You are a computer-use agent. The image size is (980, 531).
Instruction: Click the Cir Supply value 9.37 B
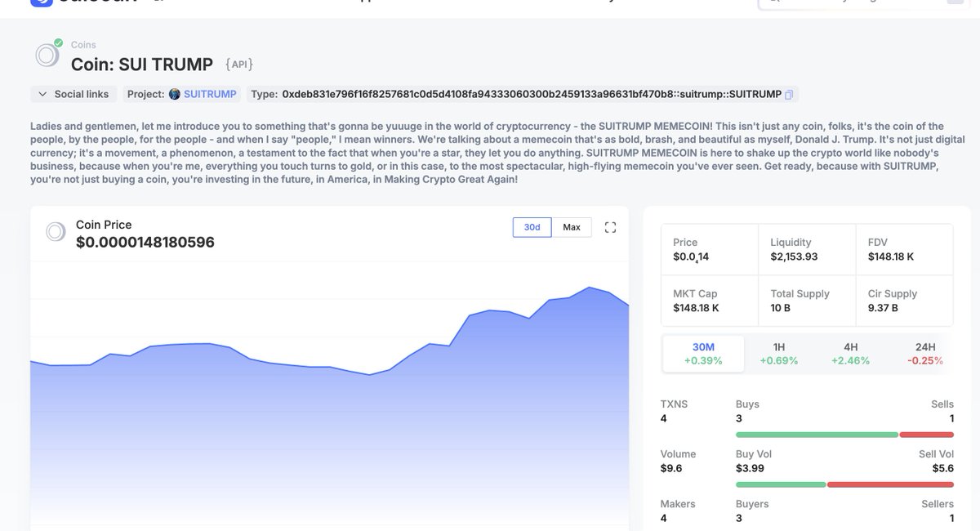[x=883, y=308]
